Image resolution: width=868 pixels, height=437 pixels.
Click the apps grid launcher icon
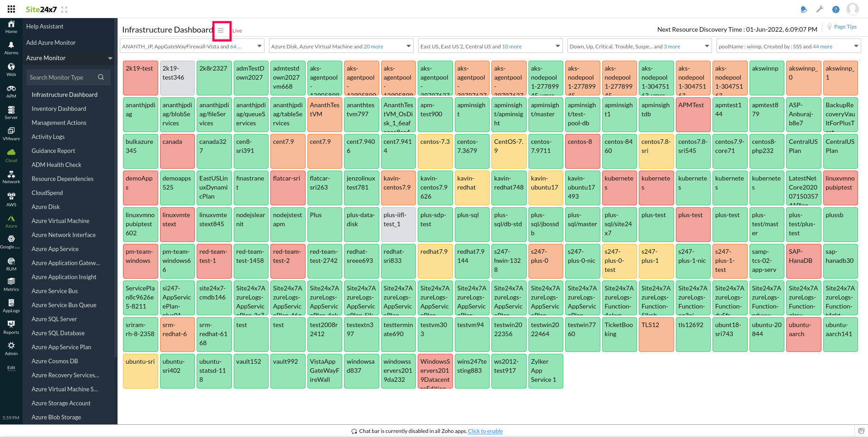click(x=11, y=9)
